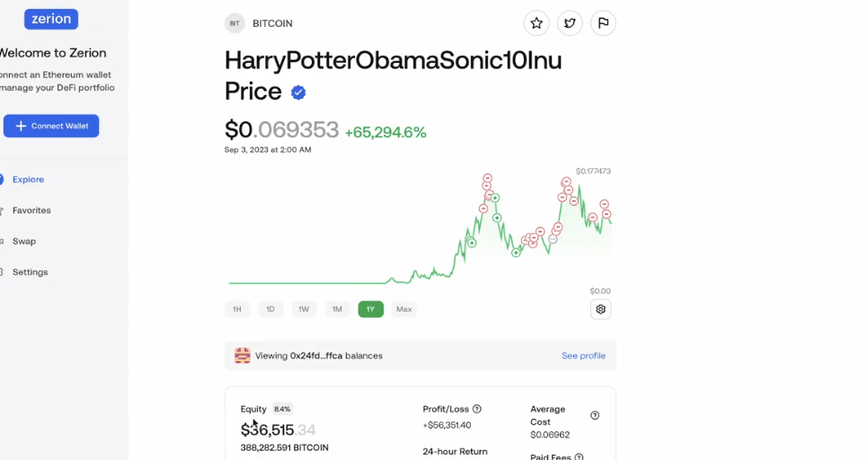Screen dimensions: 868x460
Task: Switch chart to 1W range
Action: coord(304,309)
